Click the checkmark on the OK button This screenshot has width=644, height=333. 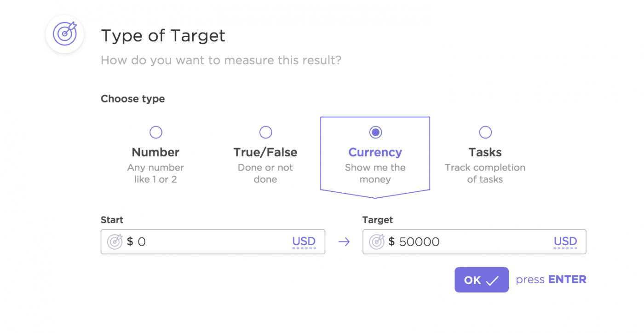(x=492, y=281)
